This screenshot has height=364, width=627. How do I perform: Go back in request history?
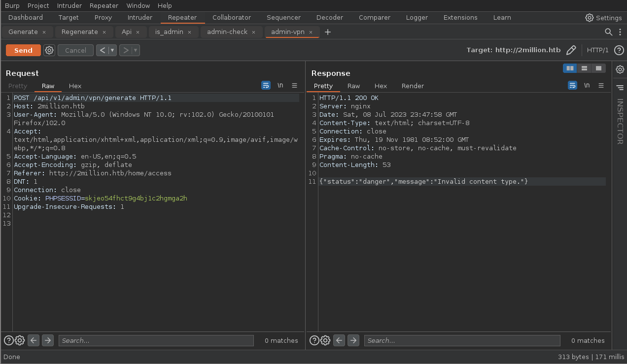point(102,50)
